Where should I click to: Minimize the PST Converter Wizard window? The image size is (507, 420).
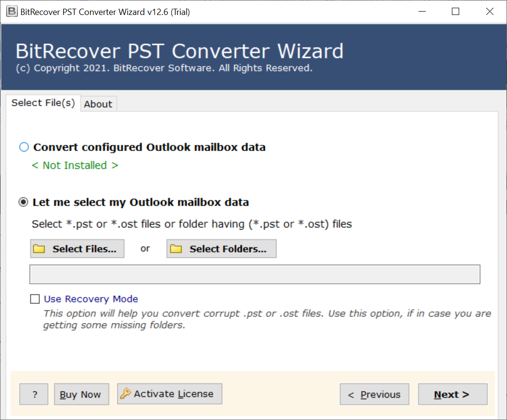(x=422, y=12)
